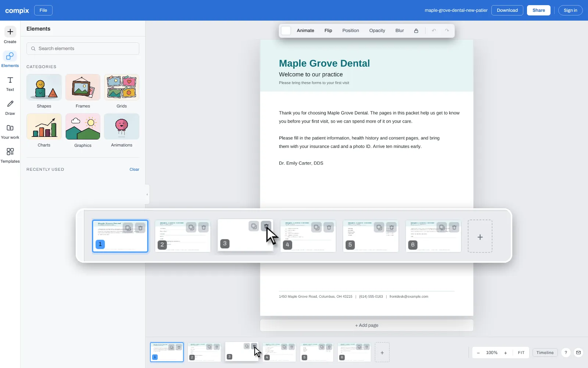Select the Maple Grove Dental heading text
588x368 pixels.
point(324,63)
